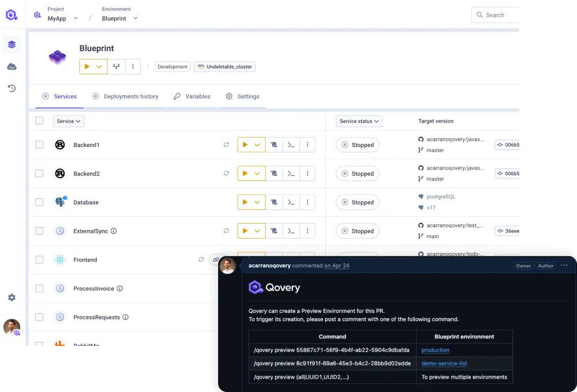Image resolution: width=577 pixels, height=392 pixels.
Task: Open Backend2 logs icon
Action: (274, 173)
